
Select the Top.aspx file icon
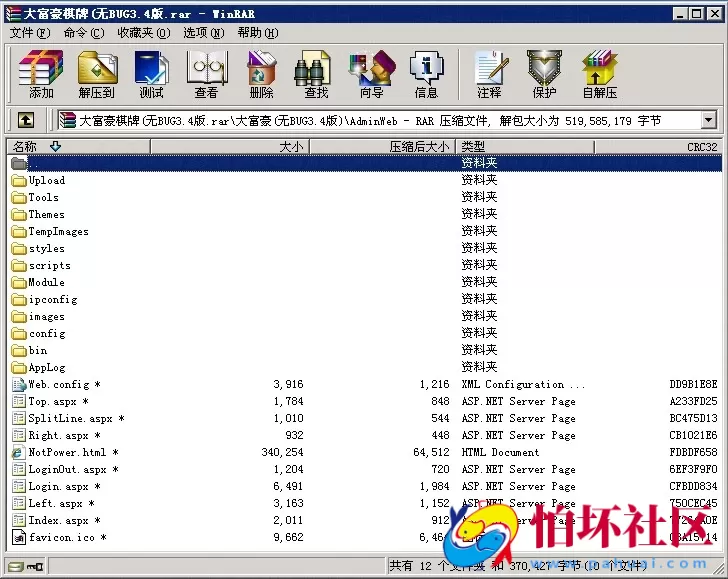[19, 401]
